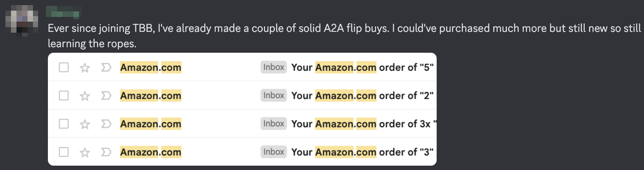Open the Amazon.com sender in the third row
This screenshot has width=644, height=170.
click(x=151, y=124)
